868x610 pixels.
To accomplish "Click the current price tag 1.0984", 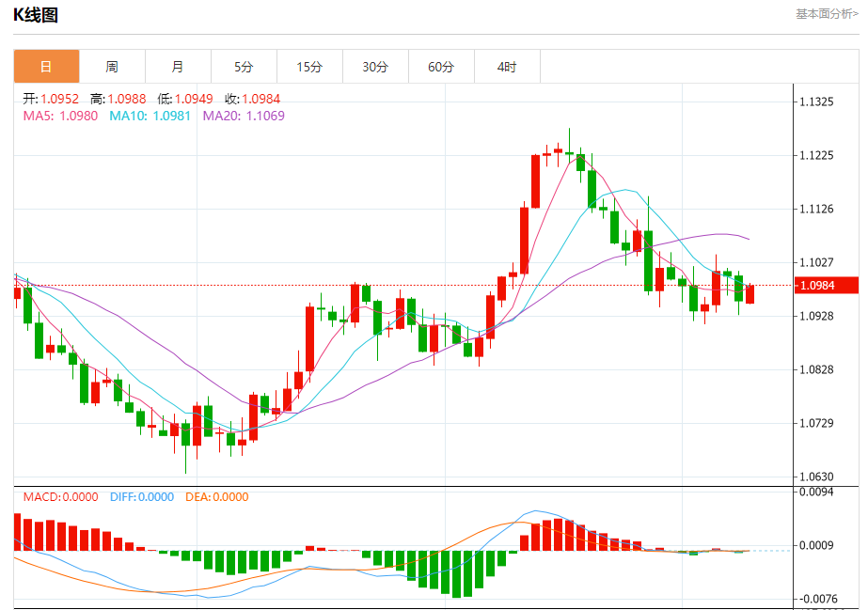I will 827,286.
